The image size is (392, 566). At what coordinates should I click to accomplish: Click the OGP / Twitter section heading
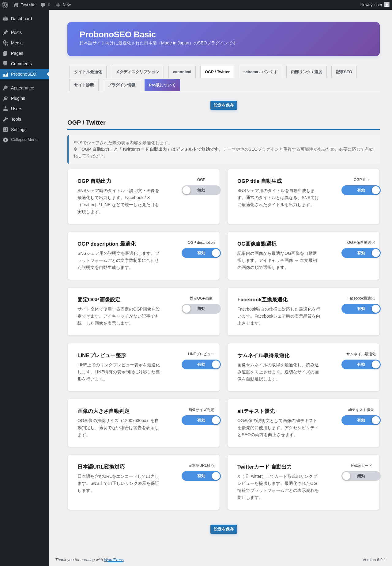[x=86, y=123]
